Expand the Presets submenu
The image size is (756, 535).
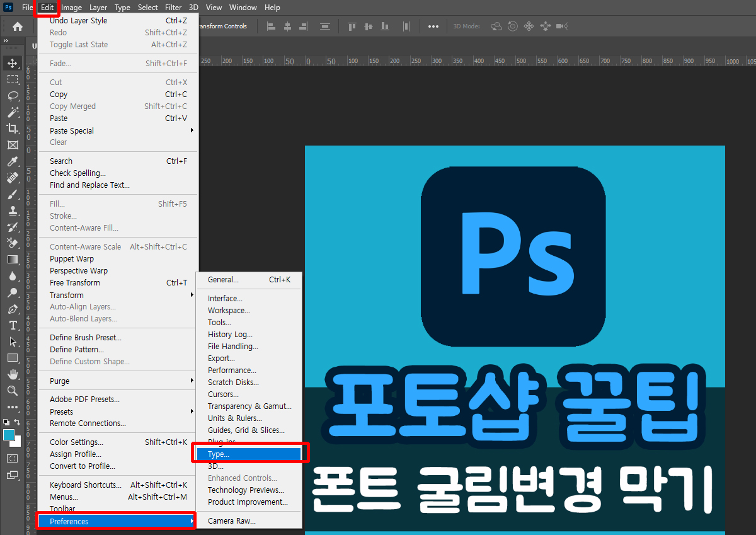pyautogui.click(x=118, y=411)
